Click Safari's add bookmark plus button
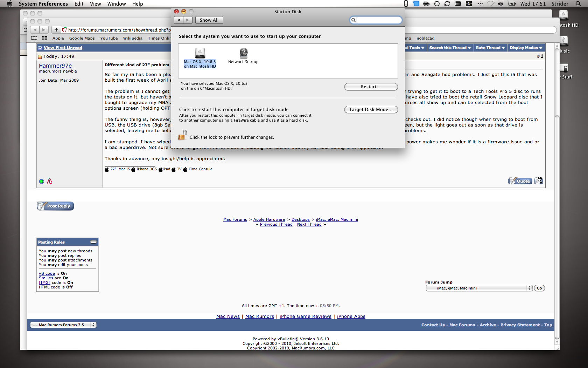Image resolution: width=588 pixels, height=368 pixels. pos(56,30)
